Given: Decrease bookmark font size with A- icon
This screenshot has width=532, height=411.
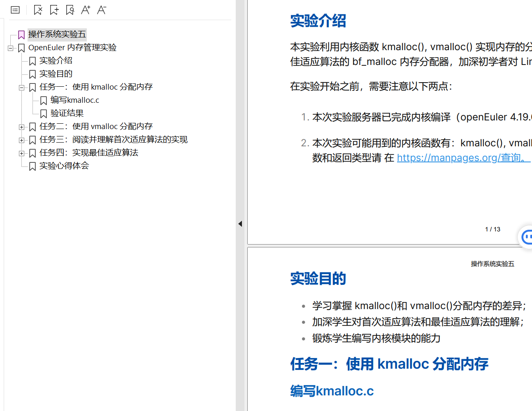Looking at the screenshot, I should coord(102,10).
